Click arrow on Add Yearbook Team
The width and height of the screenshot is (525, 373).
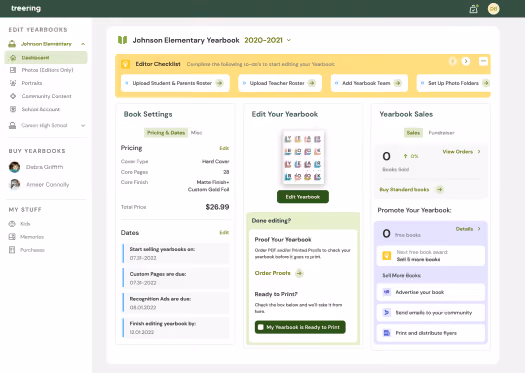pyautogui.click(x=397, y=83)
